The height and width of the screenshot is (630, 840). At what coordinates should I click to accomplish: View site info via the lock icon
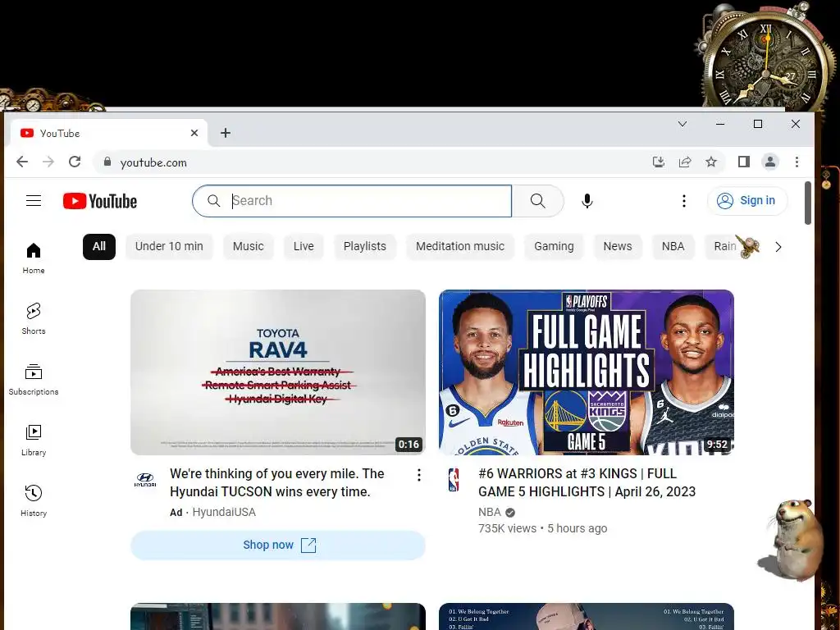[107, 162]
